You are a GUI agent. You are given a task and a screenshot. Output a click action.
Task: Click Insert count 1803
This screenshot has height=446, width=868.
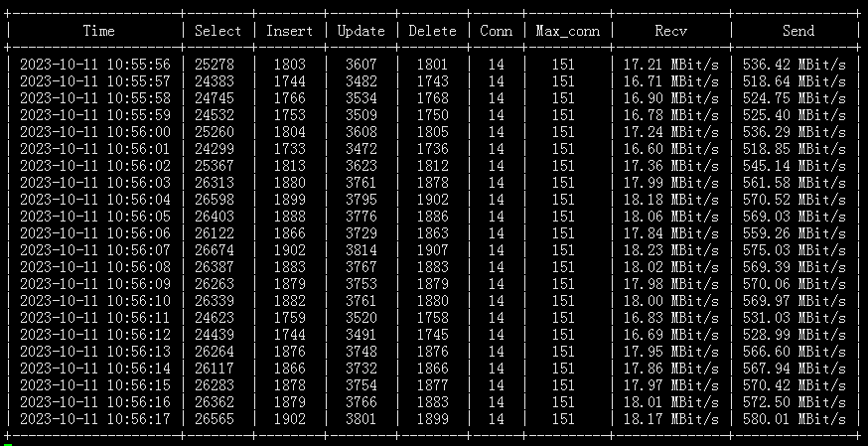click(290, 65)
